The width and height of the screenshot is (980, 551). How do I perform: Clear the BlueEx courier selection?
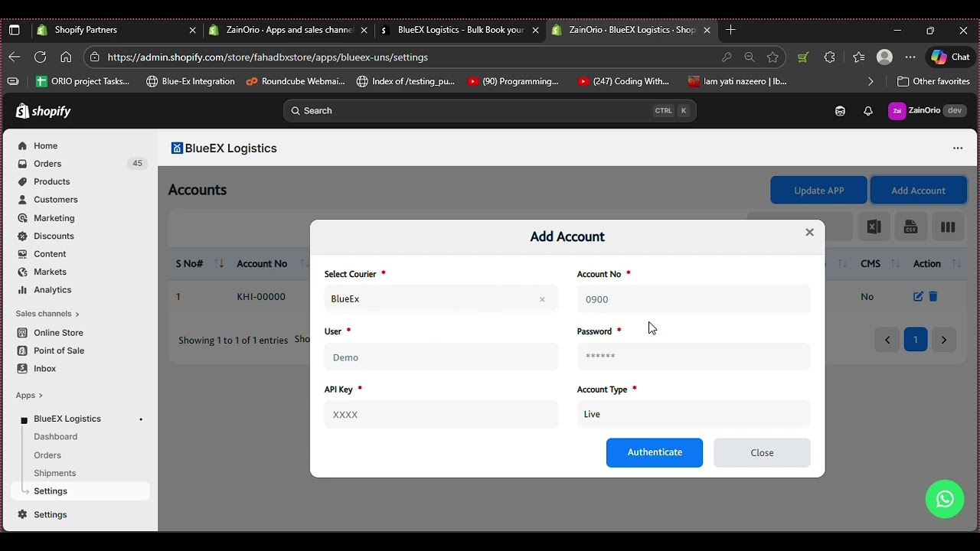pos(542,299)
